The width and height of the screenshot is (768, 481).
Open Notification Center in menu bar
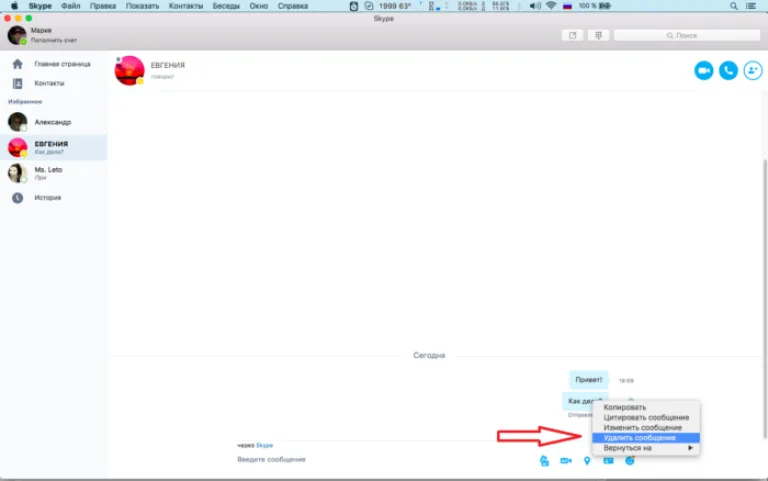coord(750,6)
